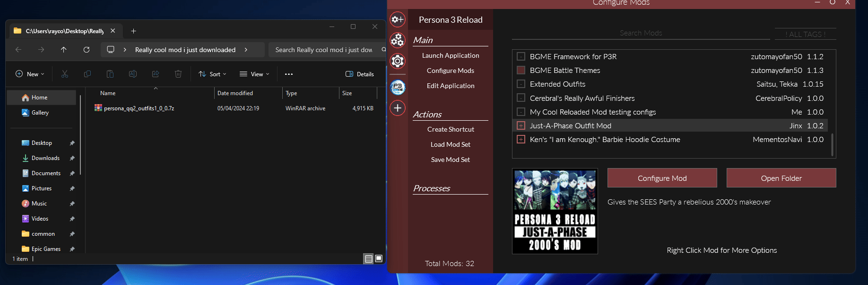Click Launch Application in Reloaded menu
Image resolution: width=868 pixels, height=285 pixels.
pos(451,55)
